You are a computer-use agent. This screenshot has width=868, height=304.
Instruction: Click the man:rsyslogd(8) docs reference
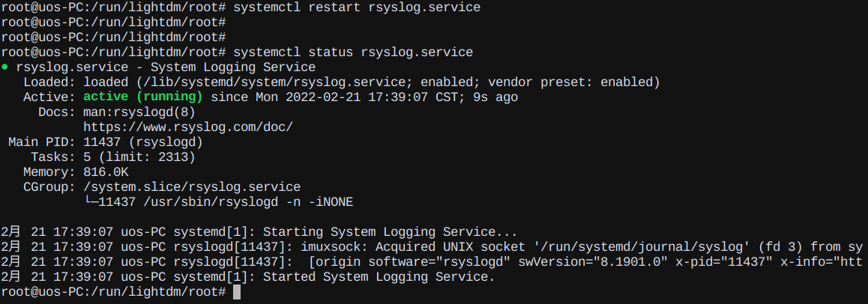(139, 112)
